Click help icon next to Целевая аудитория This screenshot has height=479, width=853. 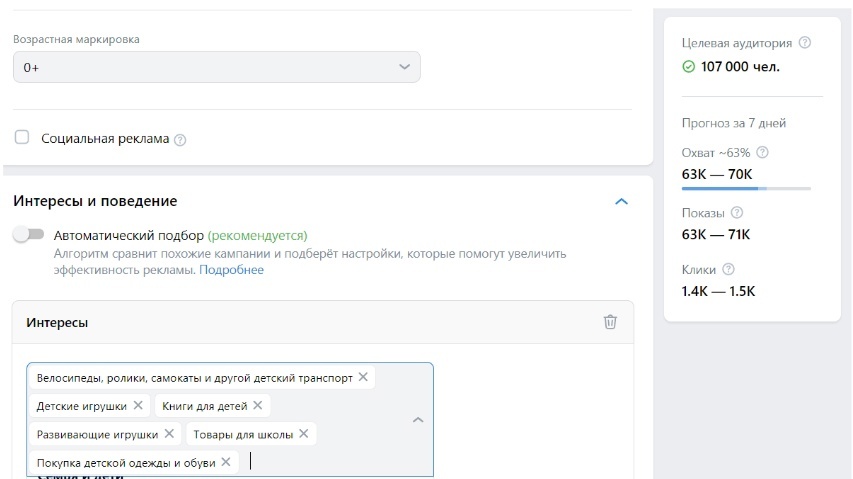(x=805, y=42)
